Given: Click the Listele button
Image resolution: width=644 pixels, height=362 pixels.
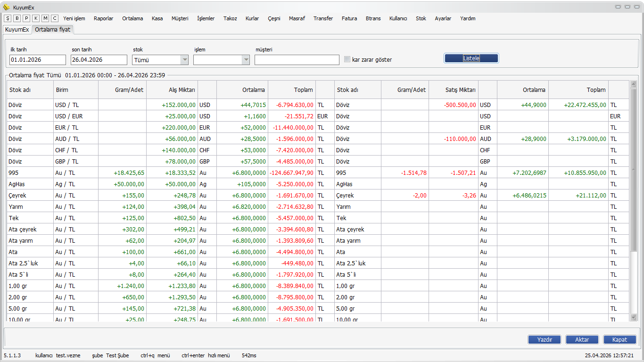Looking at the screenshot, I should [471, 58].
